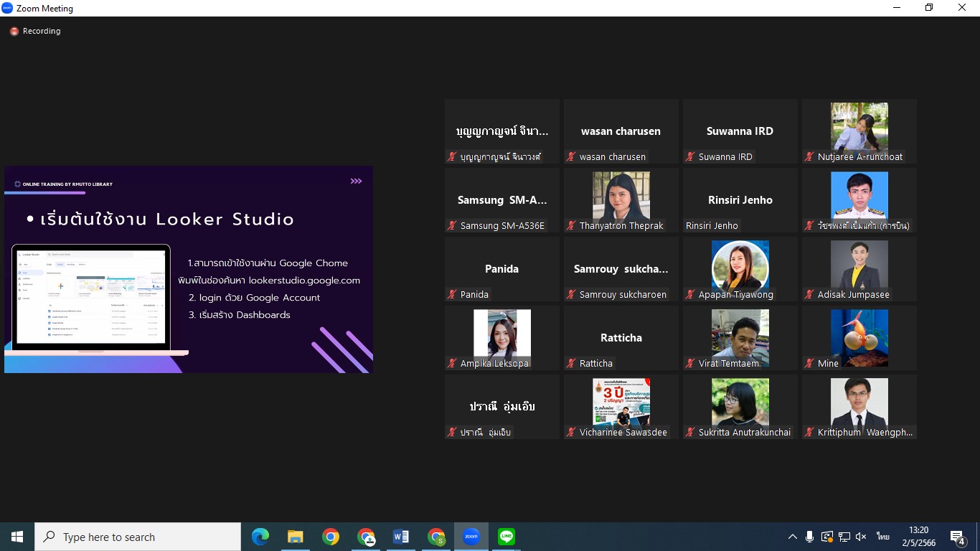
Task: Open Microsoft Word from the taskbar
Action: click(x=401, y=537)
